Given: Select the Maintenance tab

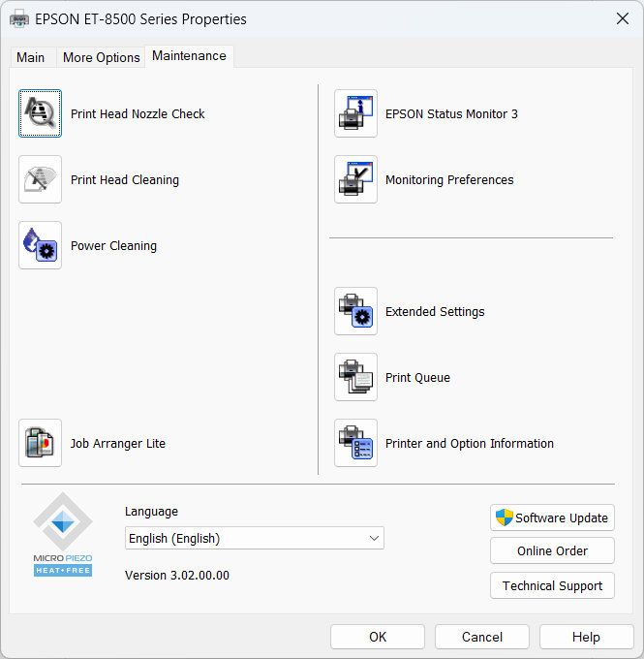Looking at the screenshot, I should (x=189, y=56).
